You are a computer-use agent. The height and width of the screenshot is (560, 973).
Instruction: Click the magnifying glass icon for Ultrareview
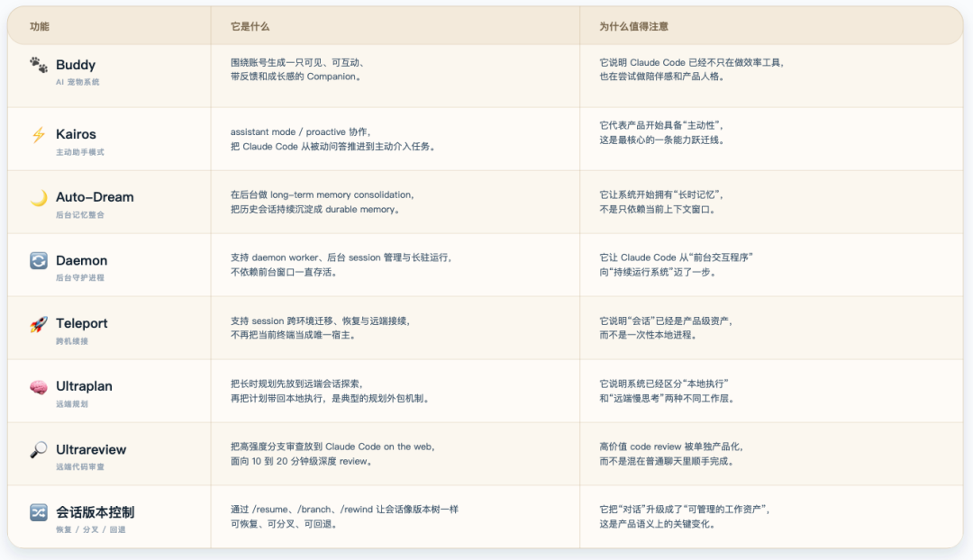click(x=39, y=449)
